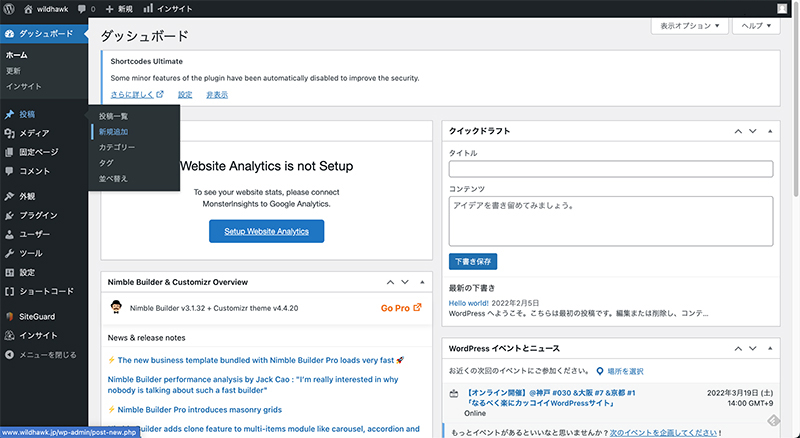Click the 下書き保存 save draft button

(473, 261)
